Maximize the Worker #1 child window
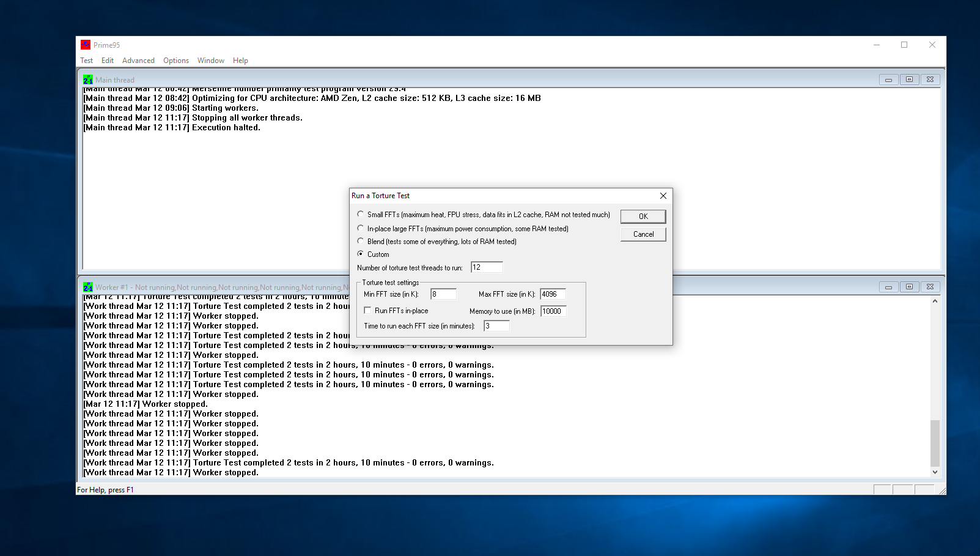980x556 pixels. 909,287
